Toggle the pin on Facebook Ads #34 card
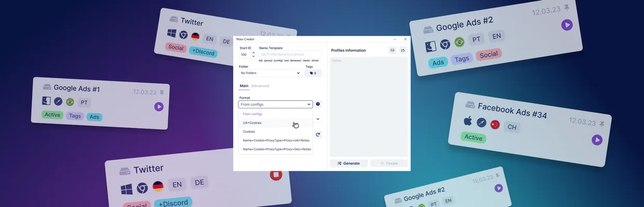This screenshot has height=207, width=644. [601, 125]
